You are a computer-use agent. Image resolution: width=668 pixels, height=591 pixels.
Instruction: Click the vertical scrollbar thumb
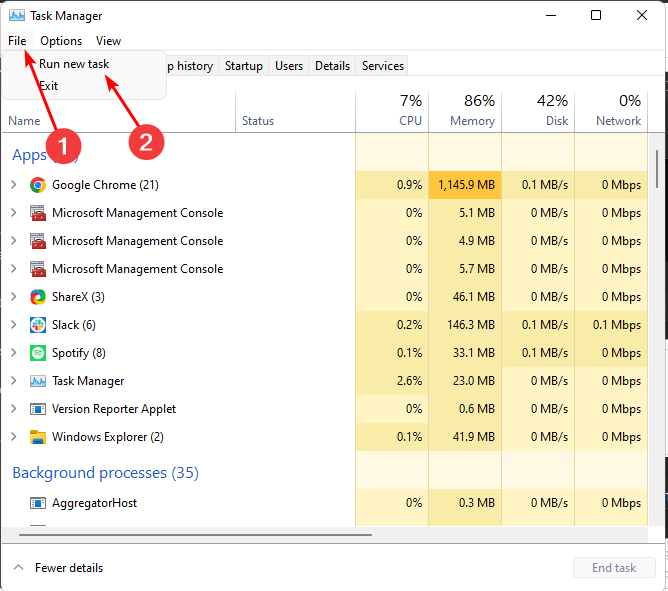[657, 169]
